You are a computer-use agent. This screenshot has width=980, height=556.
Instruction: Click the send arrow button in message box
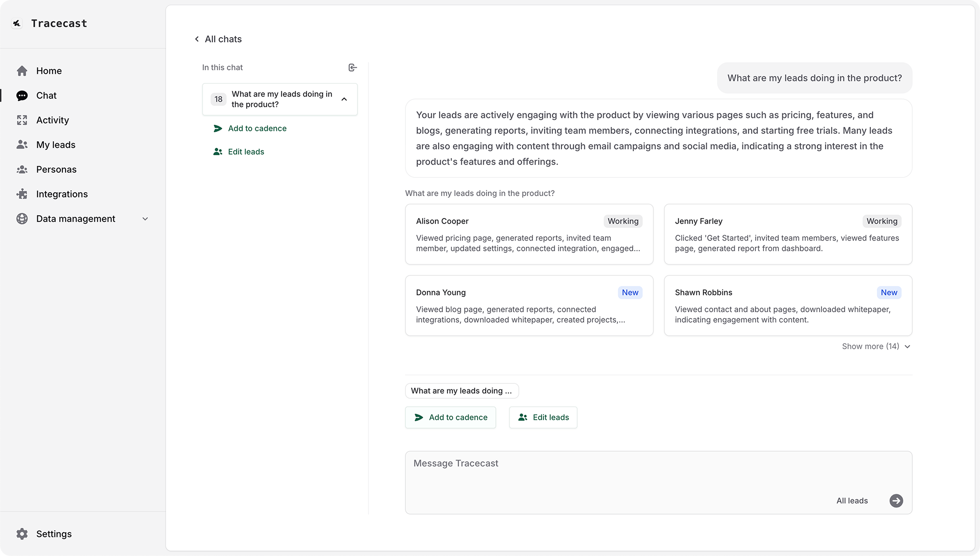pyautogui.click(x=896, y=500)
